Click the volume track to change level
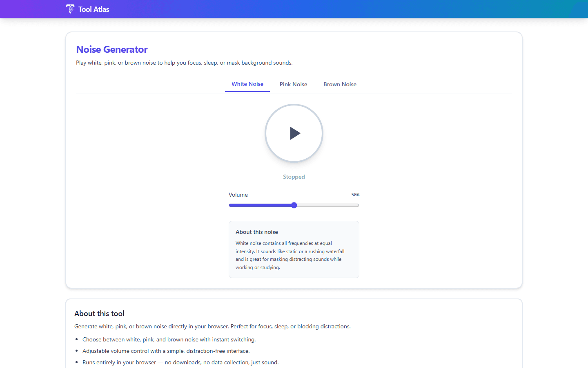Screen dimensions: 588x368 click(327, 205)
